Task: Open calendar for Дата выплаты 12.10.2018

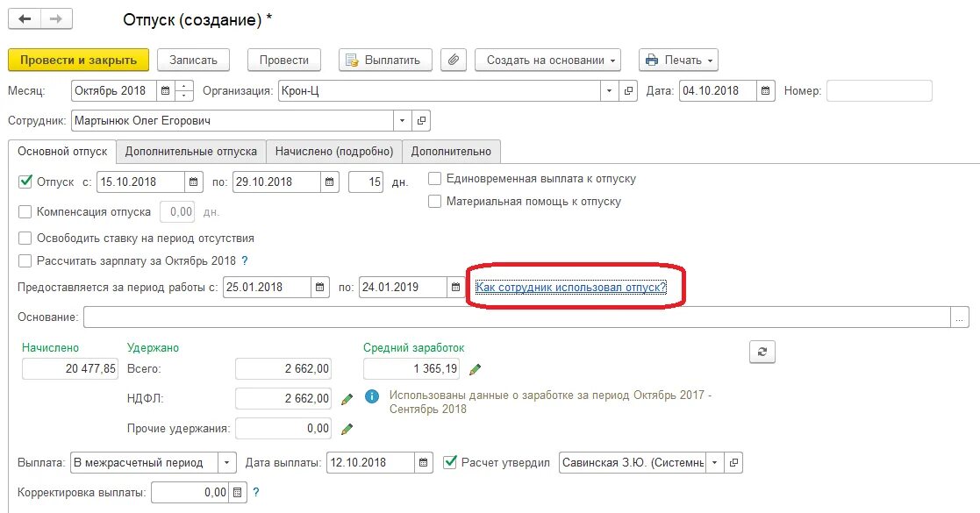Action: (x=423, y=462)
